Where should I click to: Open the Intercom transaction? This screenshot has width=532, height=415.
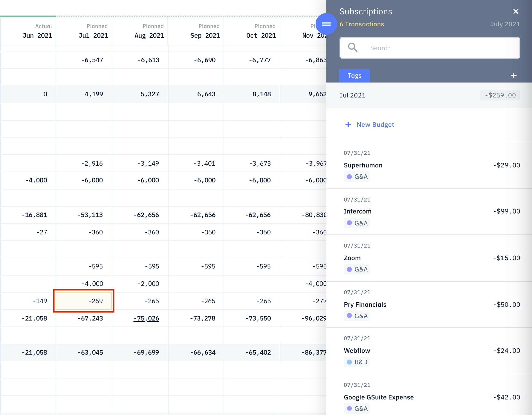pyautogui.click(x=429, y=212)
